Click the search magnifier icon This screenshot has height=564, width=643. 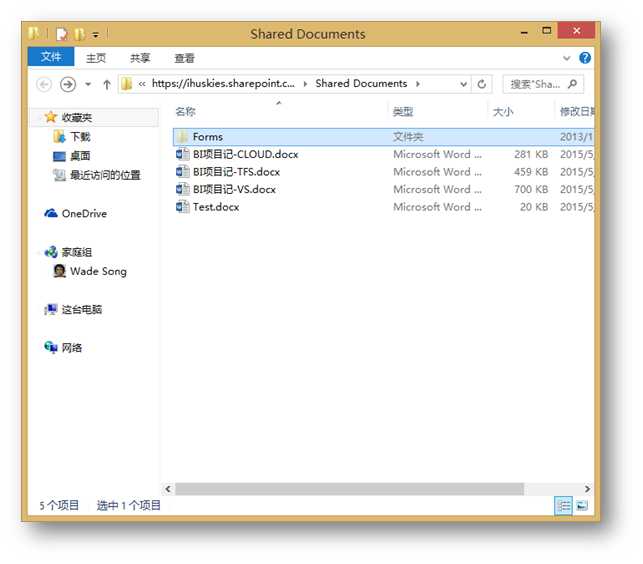click(x=572, y=84)
